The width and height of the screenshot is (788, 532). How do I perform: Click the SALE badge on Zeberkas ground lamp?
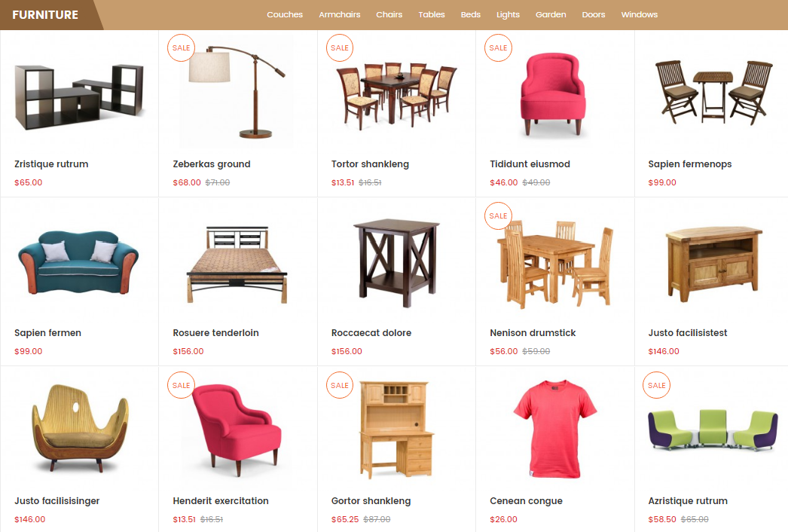181,47
